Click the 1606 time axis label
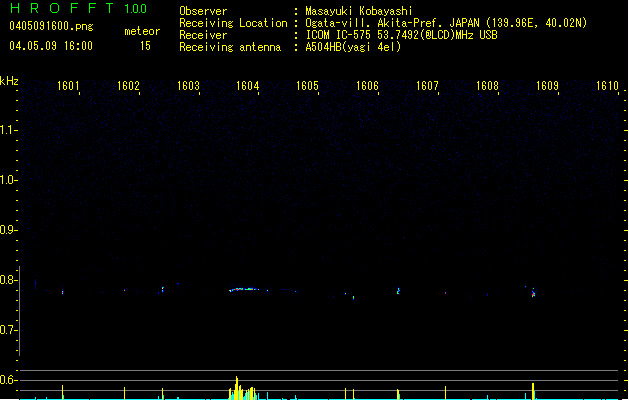This screenshot has height=400, width=629. 367,86
